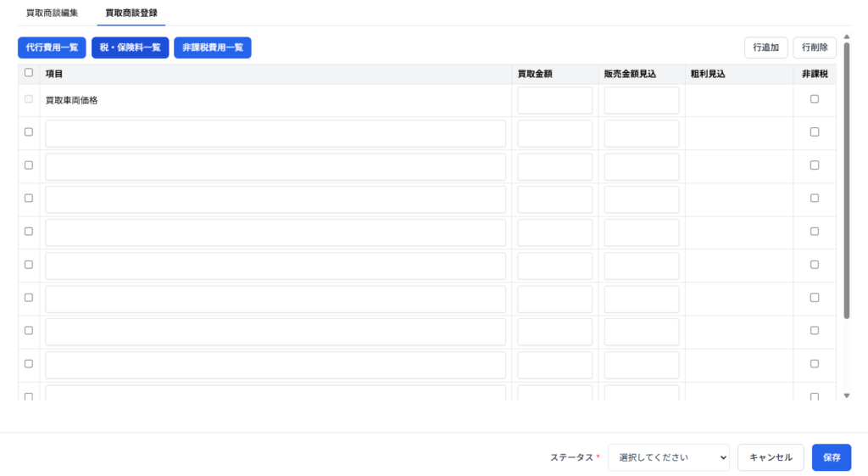The height and width of the screenshot is (476, 868).
Task: Switch to the 買取商談編集 tab
Action: point(52,14)
